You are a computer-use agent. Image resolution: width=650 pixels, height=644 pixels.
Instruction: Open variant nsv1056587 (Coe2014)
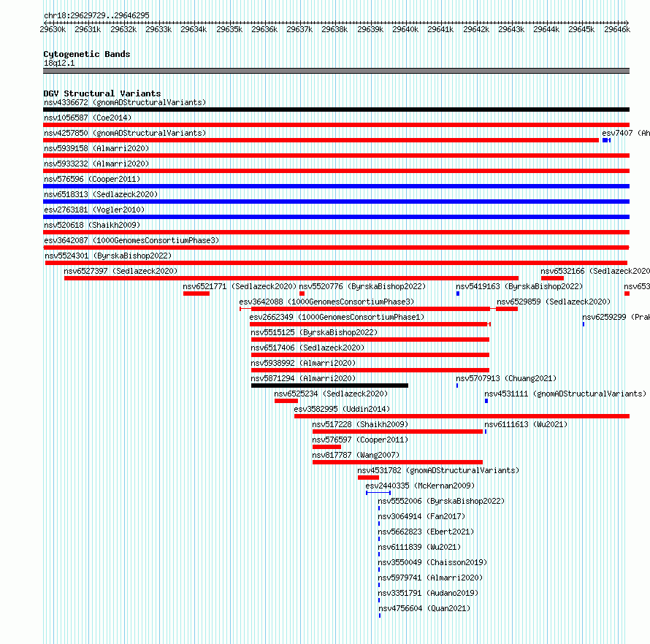[x=88, y=118]
